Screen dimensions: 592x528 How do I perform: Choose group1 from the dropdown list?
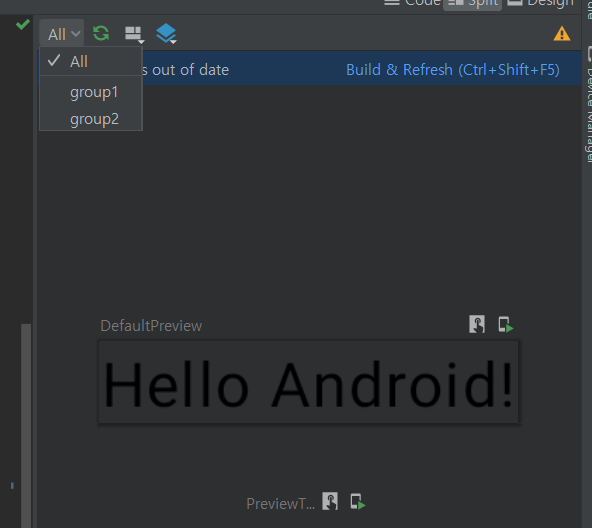tap(91, 92)
